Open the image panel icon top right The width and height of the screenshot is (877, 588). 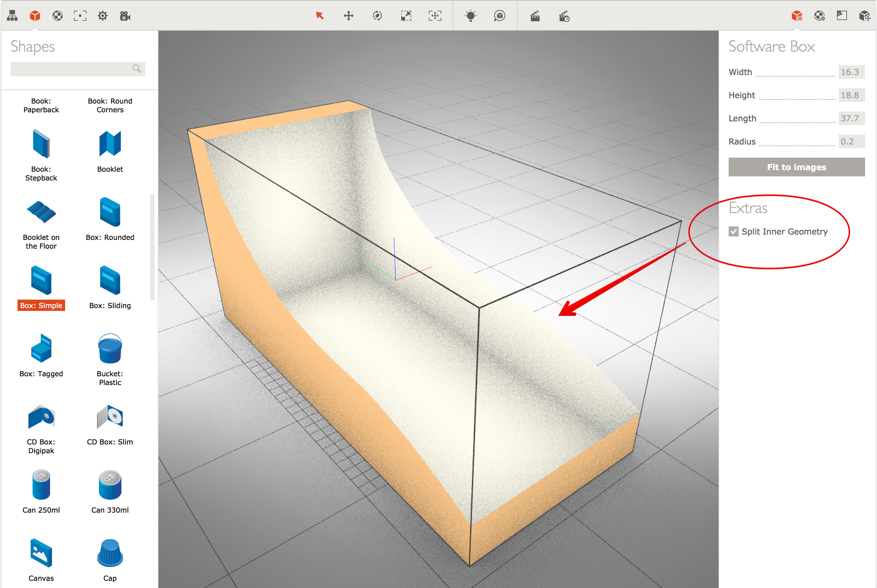point(842,15)
